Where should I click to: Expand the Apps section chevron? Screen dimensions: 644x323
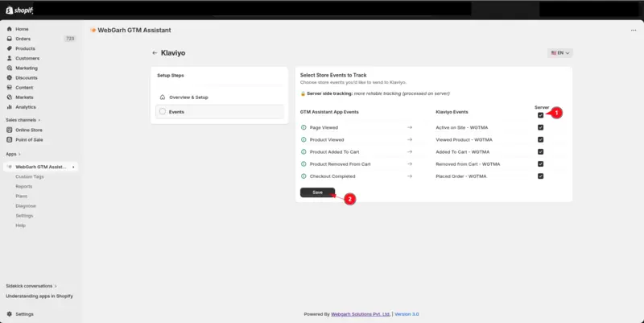19,154
